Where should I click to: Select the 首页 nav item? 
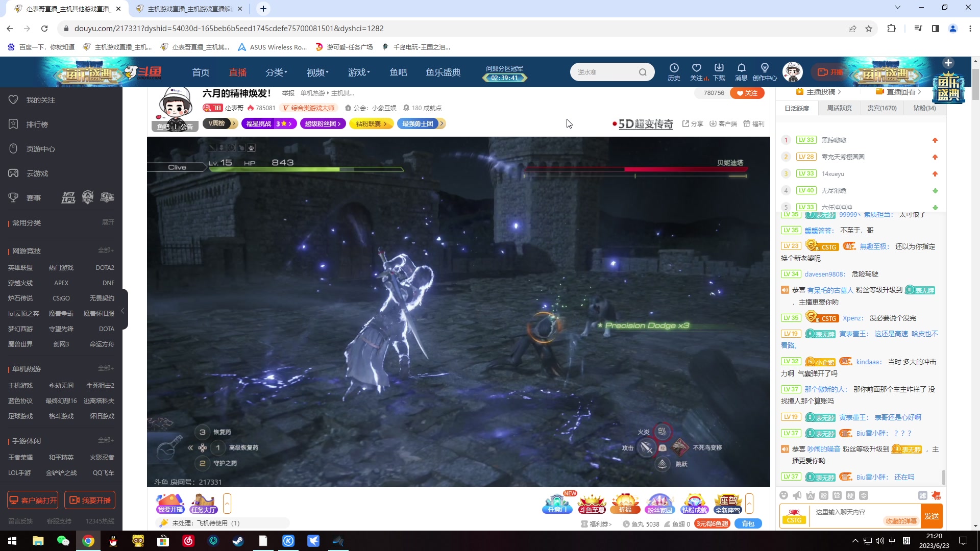tap(201, 72)
